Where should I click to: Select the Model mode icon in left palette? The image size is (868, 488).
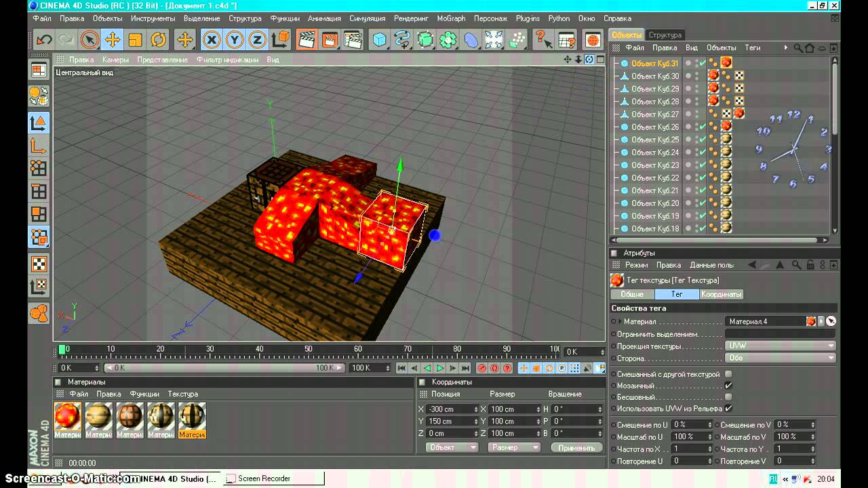(x=39, y=123)
